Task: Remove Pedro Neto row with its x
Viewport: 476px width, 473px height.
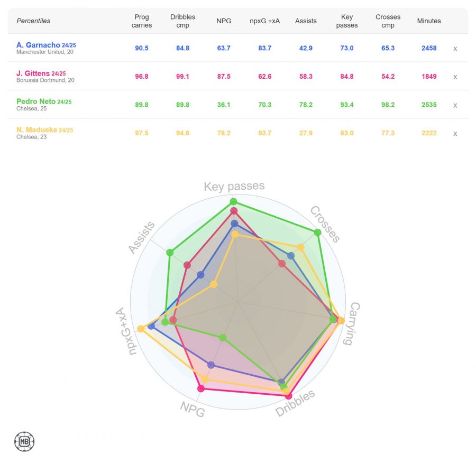Action: [455, 105]
